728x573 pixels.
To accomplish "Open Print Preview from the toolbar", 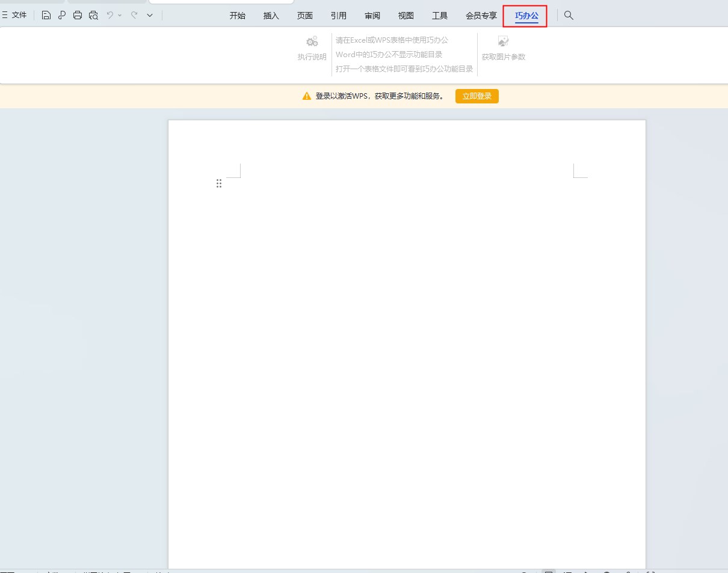I will pos(93,16).
